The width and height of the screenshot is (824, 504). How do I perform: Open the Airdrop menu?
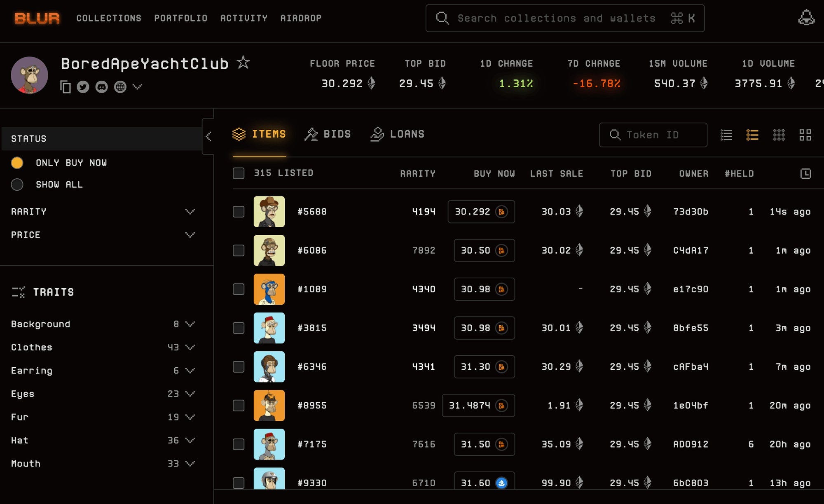(301, 18)
